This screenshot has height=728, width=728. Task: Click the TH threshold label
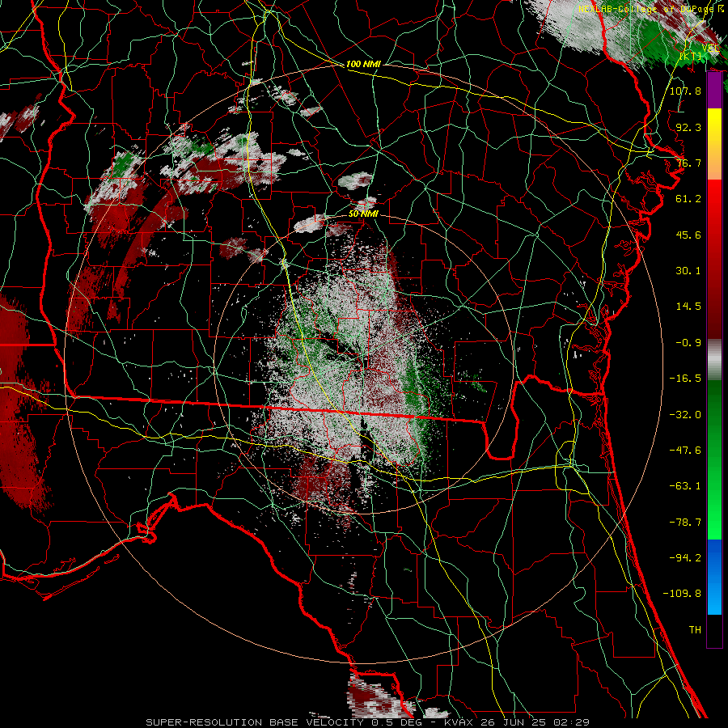point(695,630)
